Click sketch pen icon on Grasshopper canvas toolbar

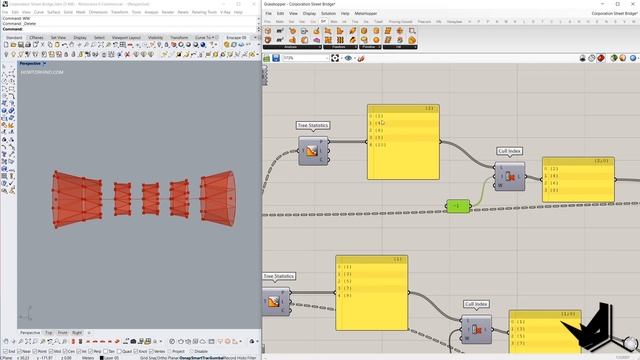pos(361,58)
